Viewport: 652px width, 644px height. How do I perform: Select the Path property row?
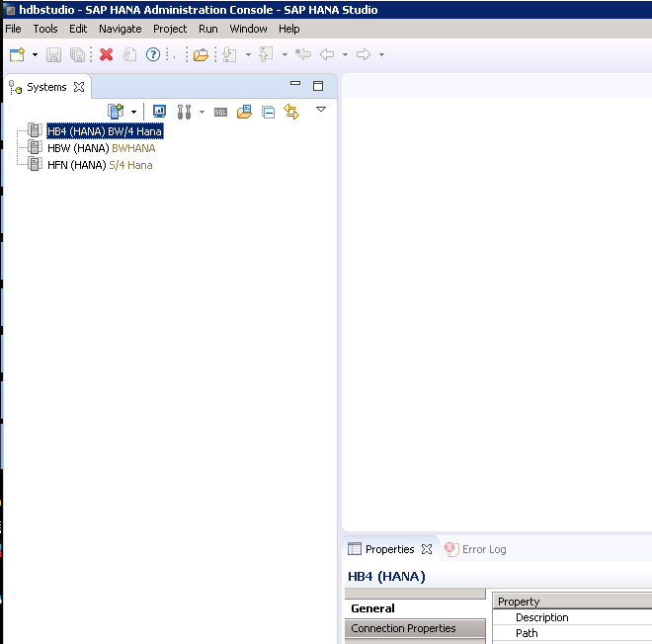click(x=572, y=633)
